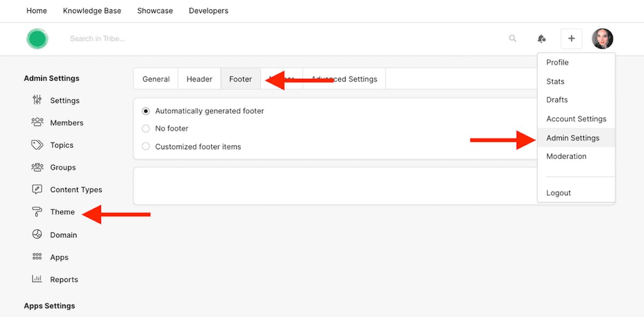Select the No footer radio button
Image resolution: width=644 pixels, height=317 pixels.
point(146,128)
